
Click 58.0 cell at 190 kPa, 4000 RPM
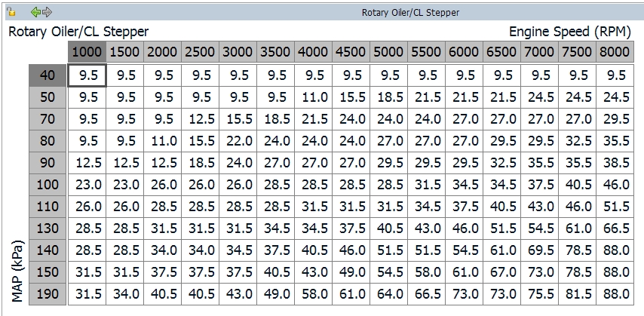314,294
